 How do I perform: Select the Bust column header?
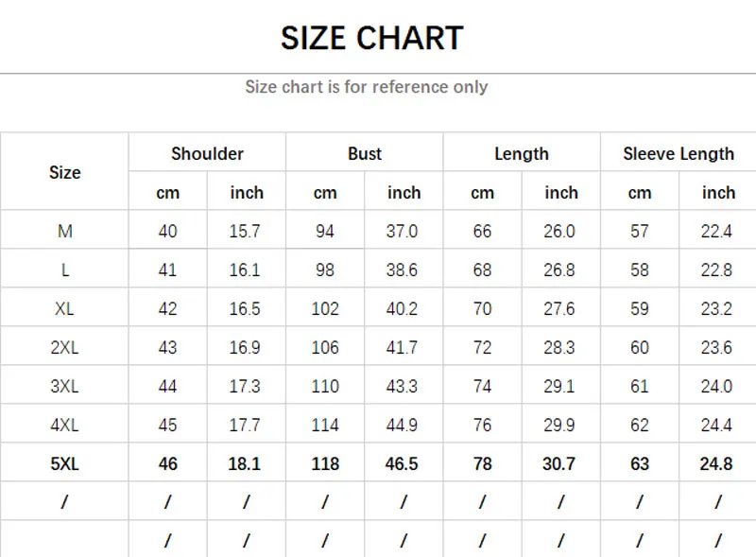[x=365, y=154]
